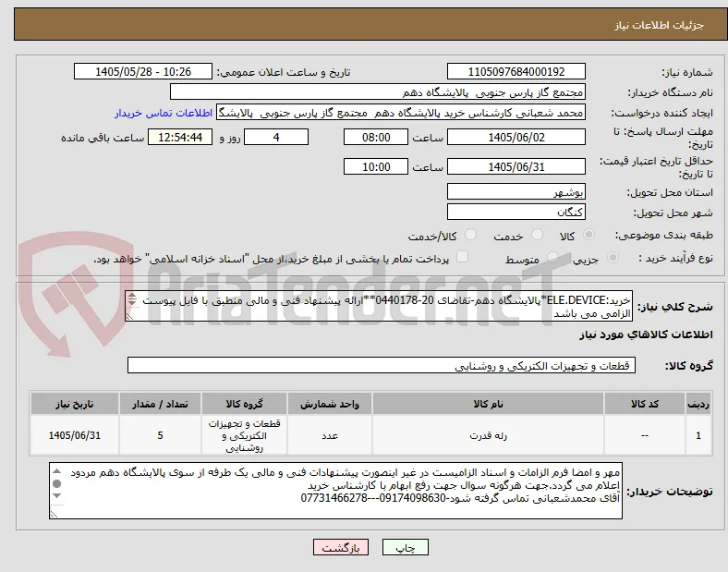Select the کالا radio button

click(588, 235)
